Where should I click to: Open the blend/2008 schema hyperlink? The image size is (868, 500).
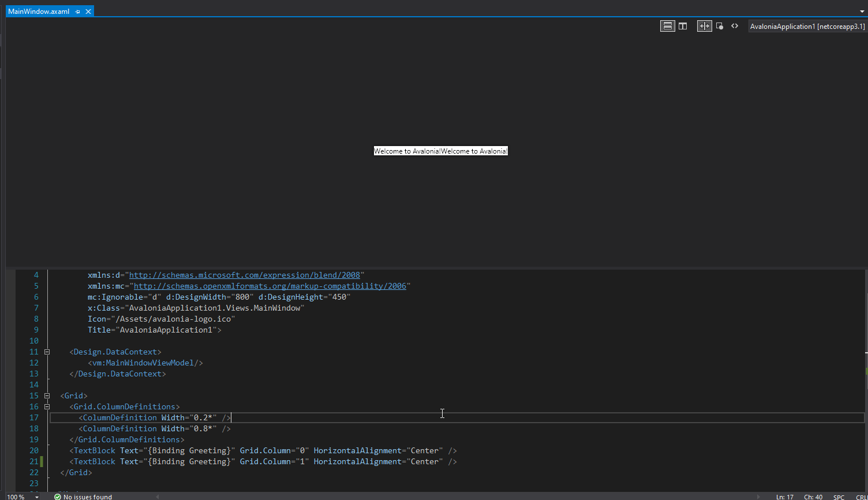click(x=245, y=275)
